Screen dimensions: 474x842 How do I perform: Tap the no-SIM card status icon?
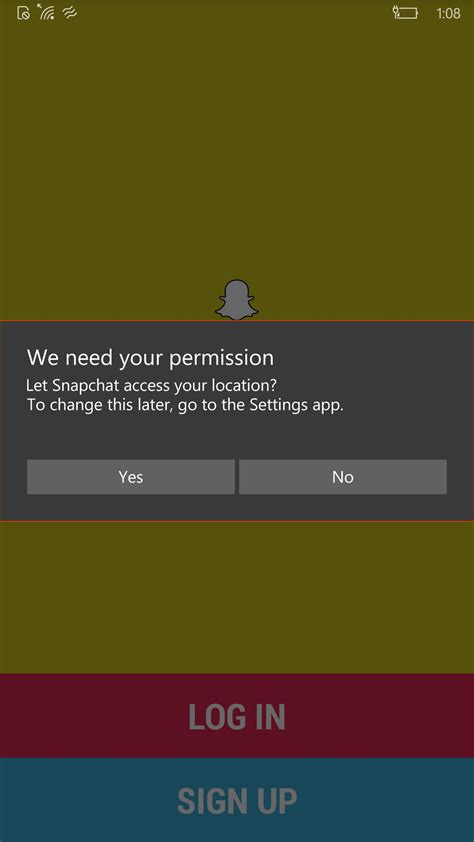coord(24,13)
